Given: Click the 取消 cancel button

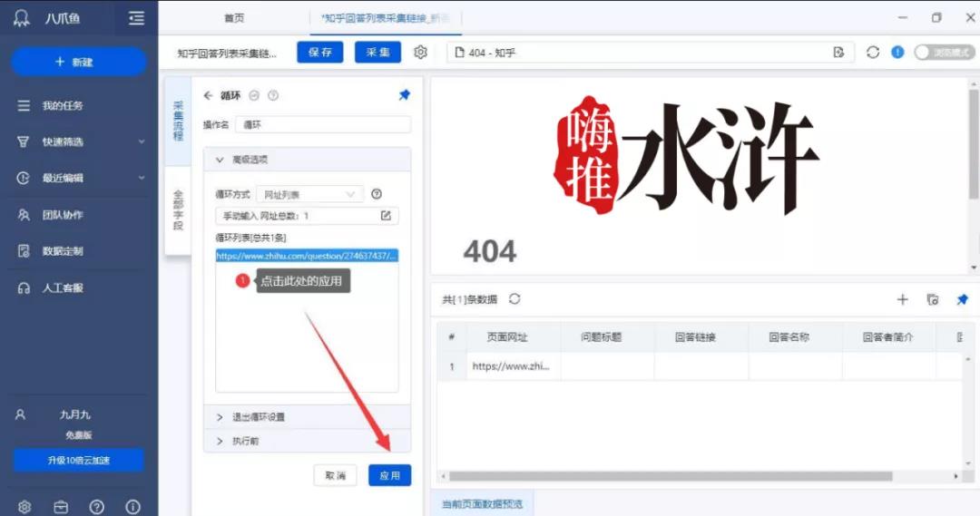Looking at the screenshot, I should pyautogui.click(x=335, y=475).
